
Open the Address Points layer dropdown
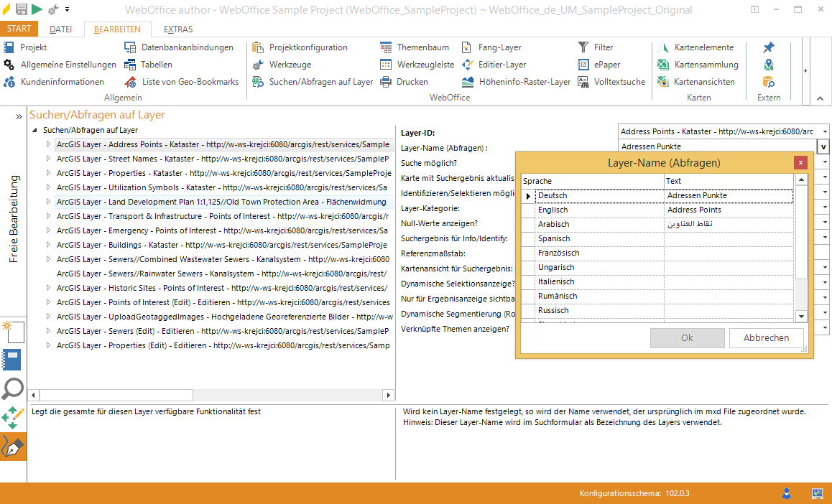[x=823, y=131]
